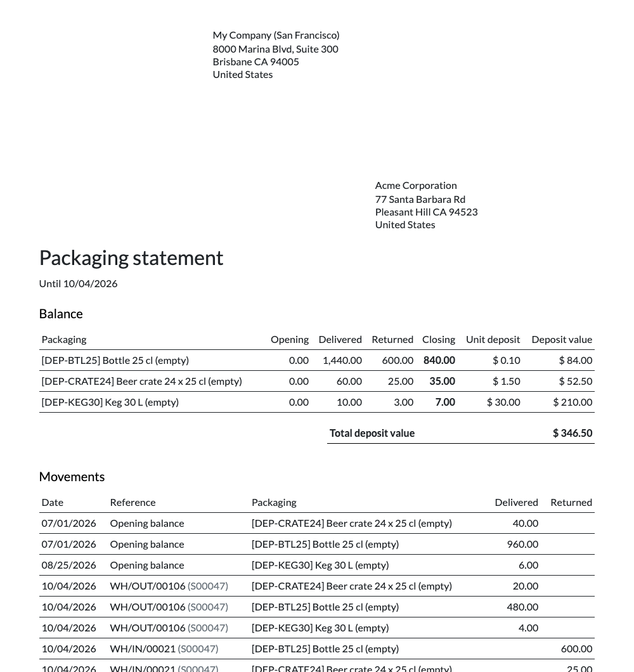Click the returned quantity 600.00 in Movements
634x672 pixels.
click(576, 649)
